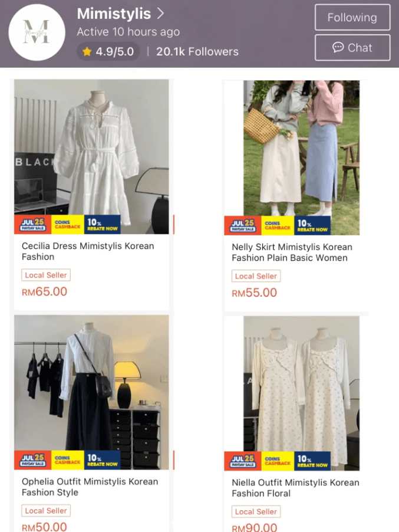Viewport: 399px width, 532px height.
Task: Click Local Seller tag under Ophelia Outfit
Action: [x=46, y=511]
